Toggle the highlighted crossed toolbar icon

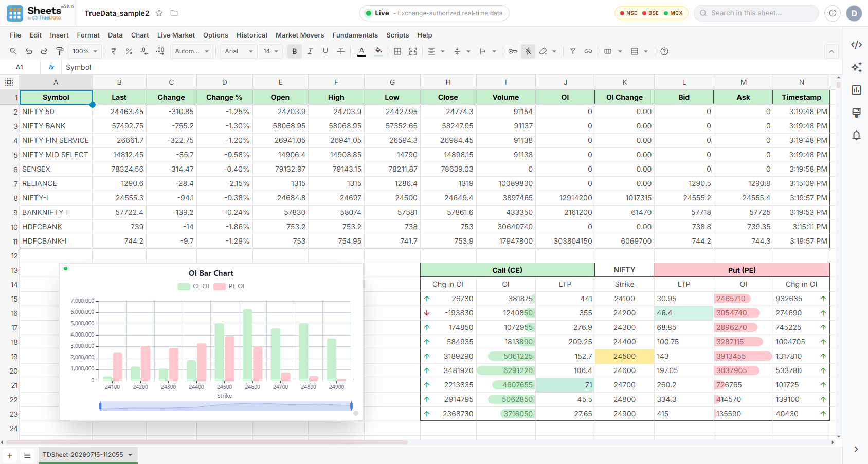(x=528, y=51)
